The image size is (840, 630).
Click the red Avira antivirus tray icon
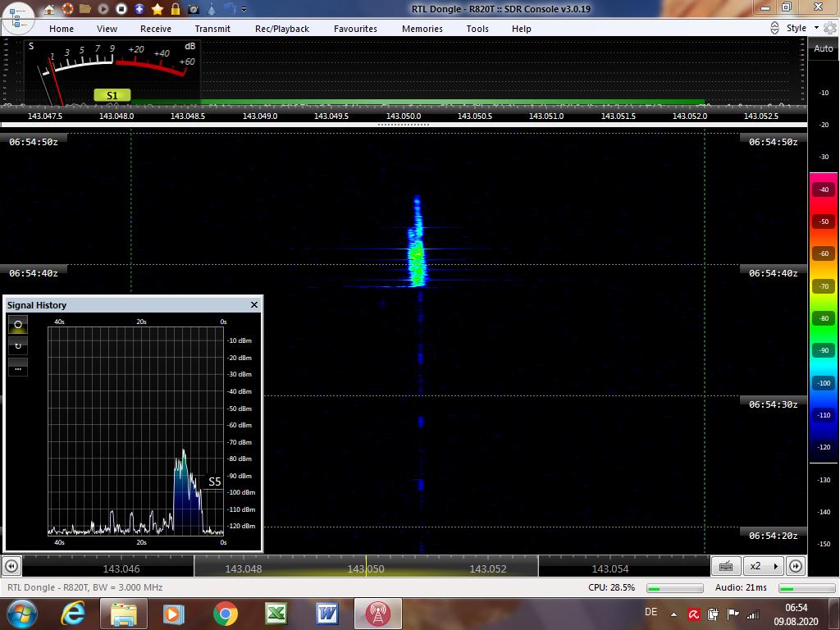694,614
